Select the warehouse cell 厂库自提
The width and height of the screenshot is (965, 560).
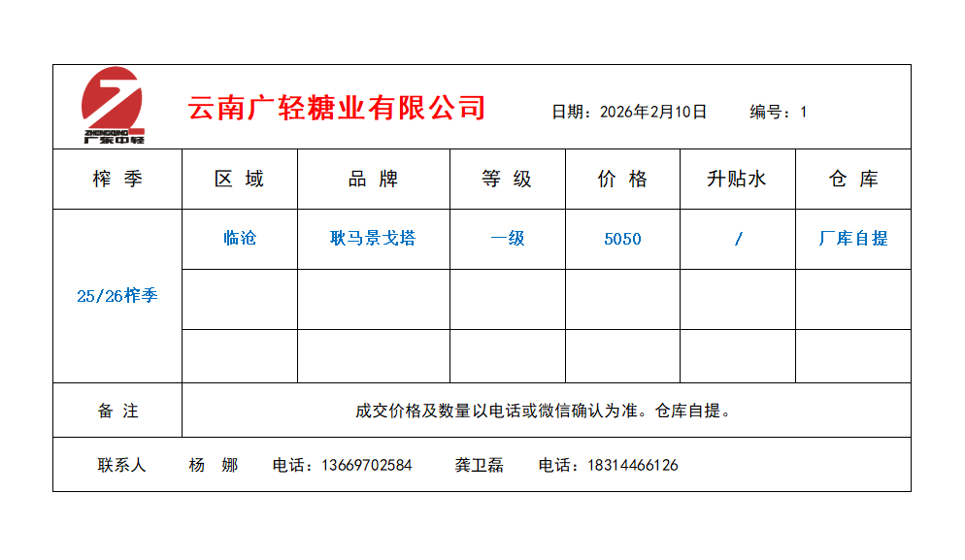[x=853, y=238]
